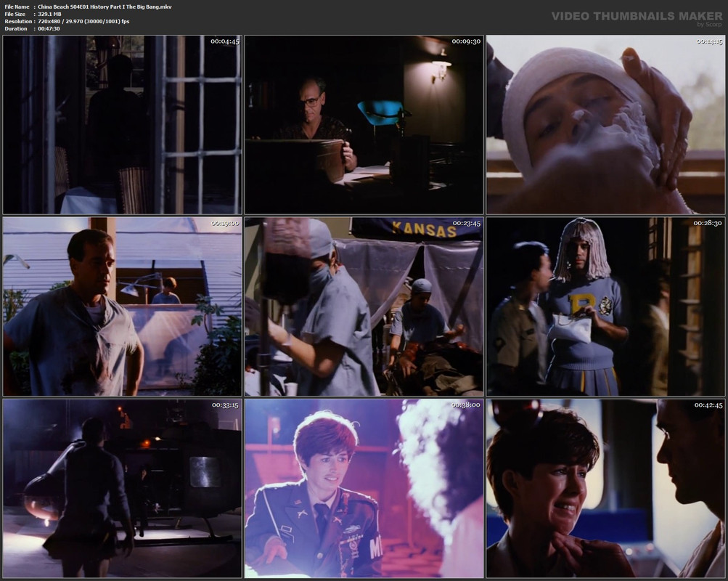Open the Kansas tent thumbnail at 00:23:45
Screen dimensions: 728x581
(364, 306)
